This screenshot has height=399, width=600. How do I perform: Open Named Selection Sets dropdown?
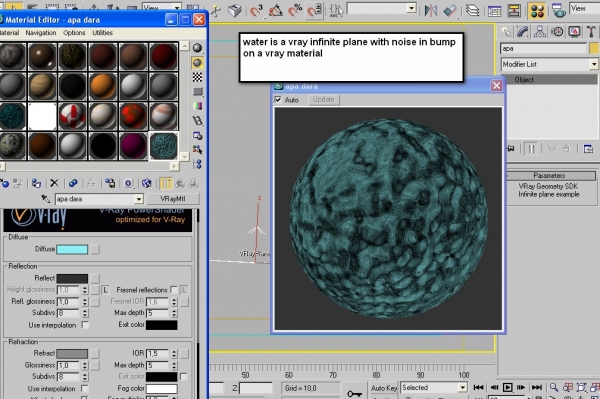(x=412, y=8)
